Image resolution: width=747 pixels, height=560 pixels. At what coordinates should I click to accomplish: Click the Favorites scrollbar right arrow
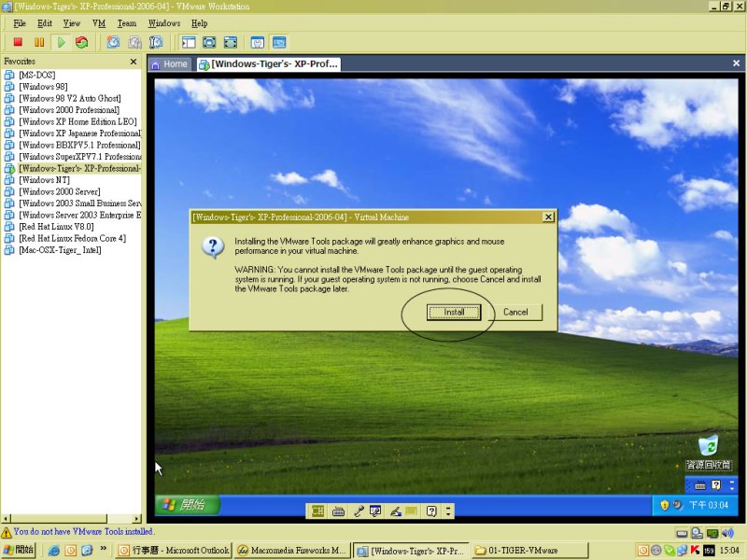pyautogui.click(x=137, y=519)
